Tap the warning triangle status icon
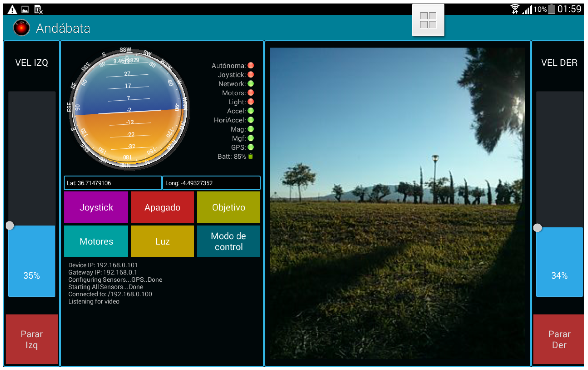 tap(12, 10)
